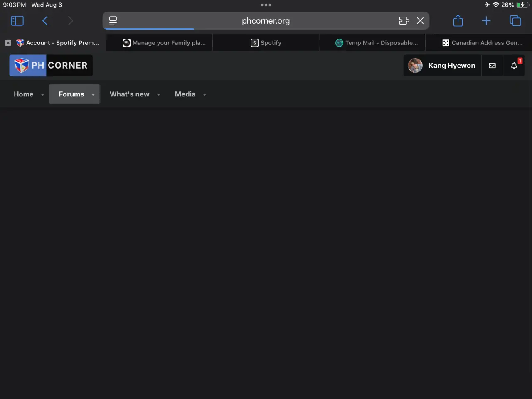Go to Home in the navigation

click(24, 94)
